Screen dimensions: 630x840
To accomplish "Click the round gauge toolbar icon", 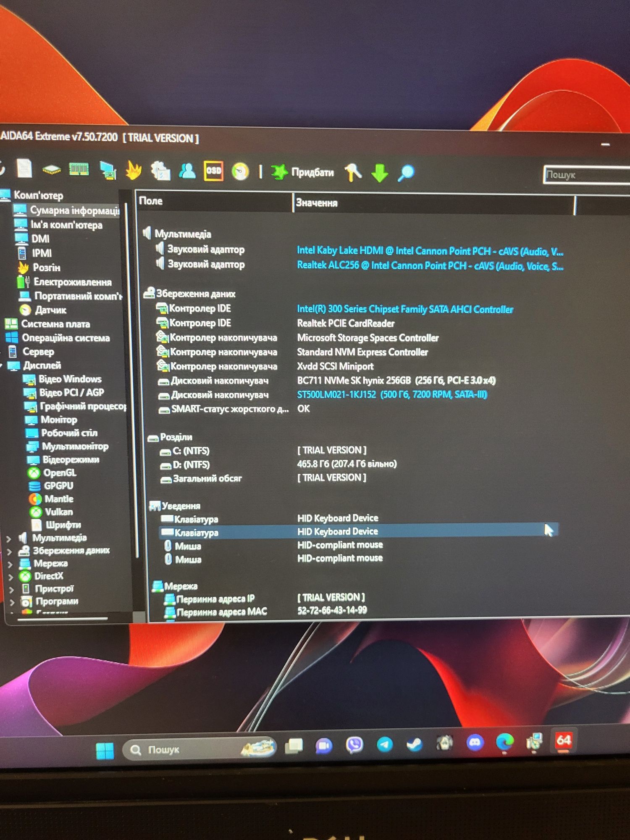I will click(240, 171).
